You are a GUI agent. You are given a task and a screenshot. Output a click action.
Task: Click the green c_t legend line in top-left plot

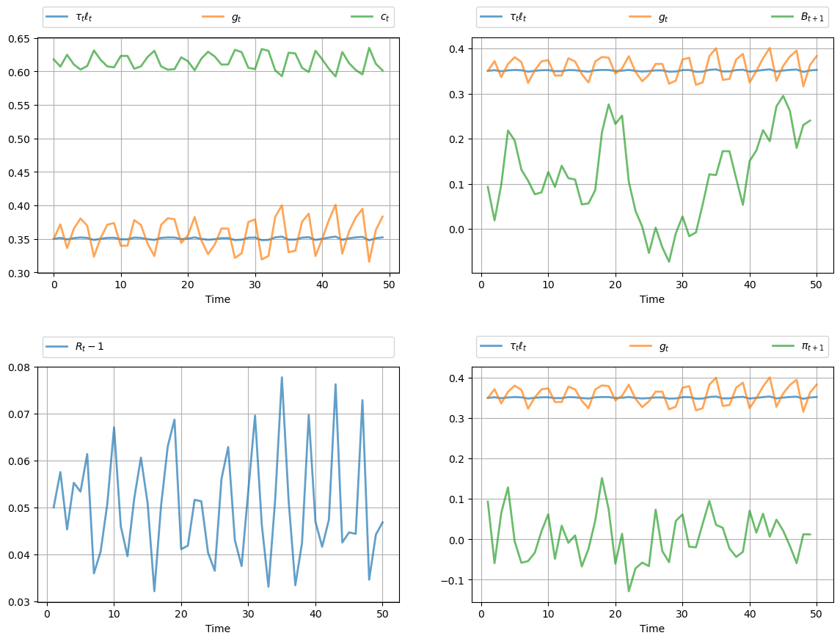click(362, 17)
